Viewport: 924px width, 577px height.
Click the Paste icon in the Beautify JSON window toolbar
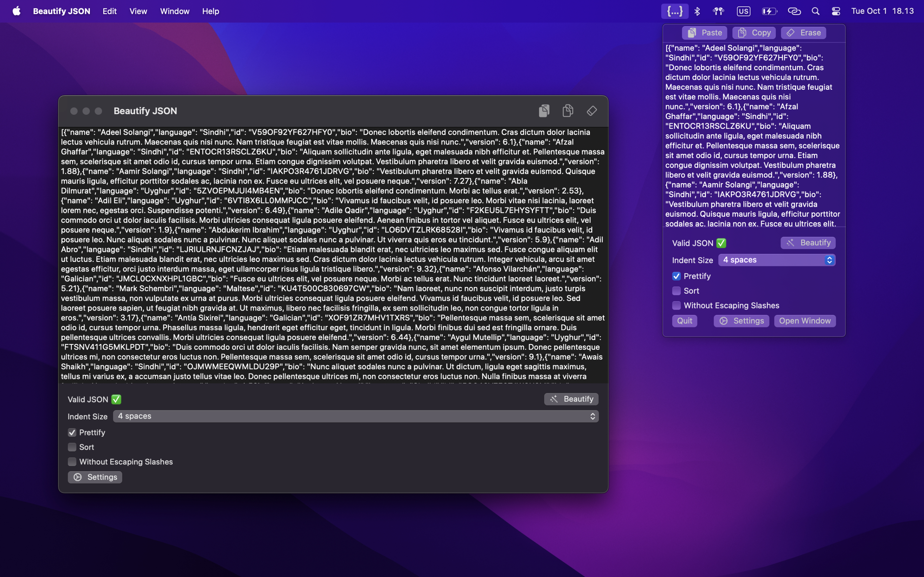point(544,111)
